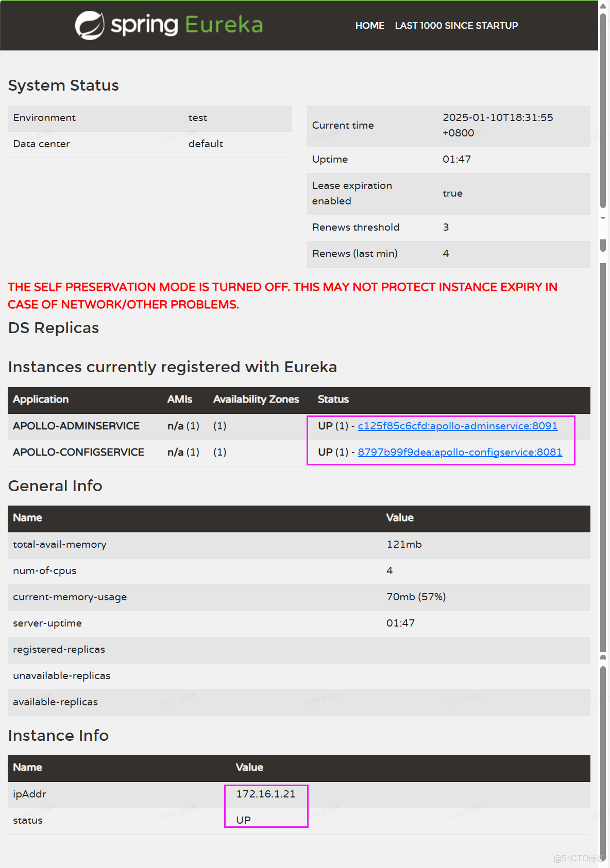
Task: Select the Instance Info heading
Action: [58, 736]
